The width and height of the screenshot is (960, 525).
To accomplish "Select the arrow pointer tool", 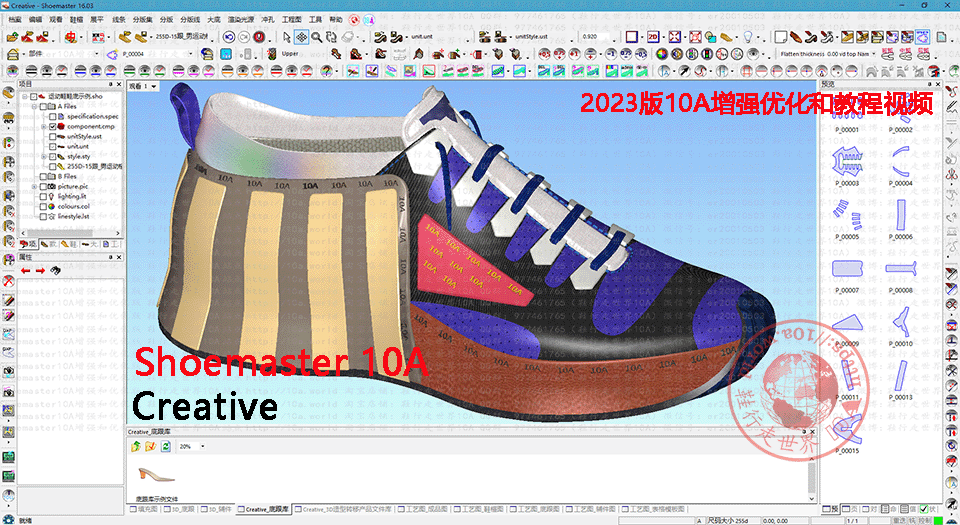I will tap(287, 37).
